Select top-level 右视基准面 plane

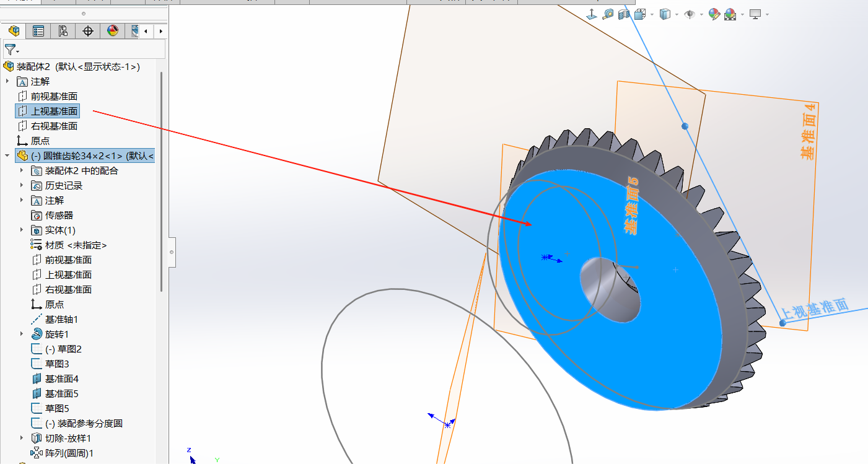point(48,126)
